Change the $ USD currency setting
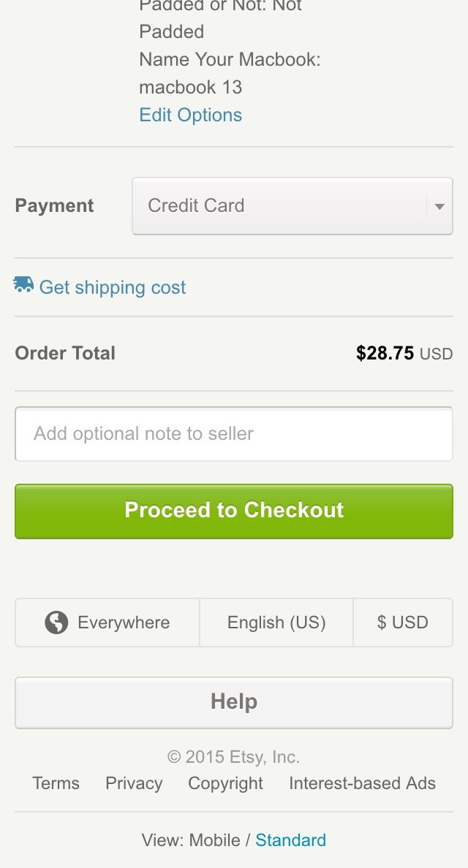Screen dimensions: 468x868 (403, 623)
